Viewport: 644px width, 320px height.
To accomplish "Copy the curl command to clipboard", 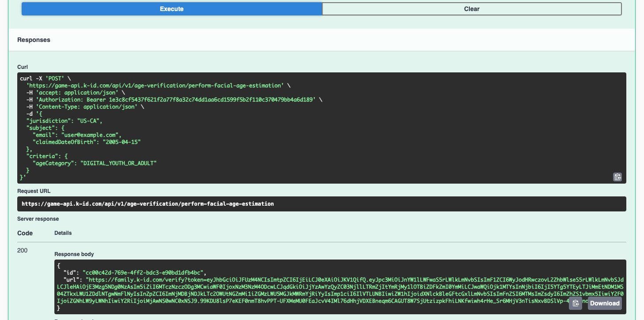I will click(x=617, y=177).
